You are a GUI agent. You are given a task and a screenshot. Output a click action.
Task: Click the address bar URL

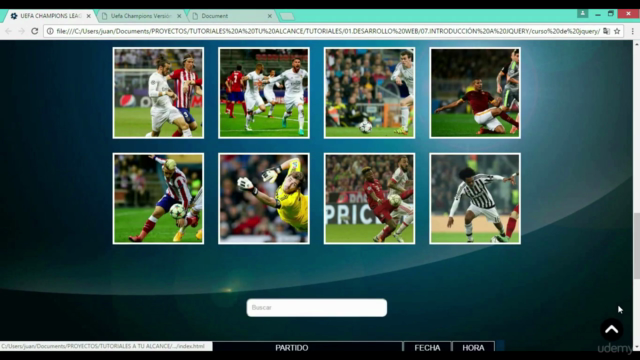click(328, 31)
